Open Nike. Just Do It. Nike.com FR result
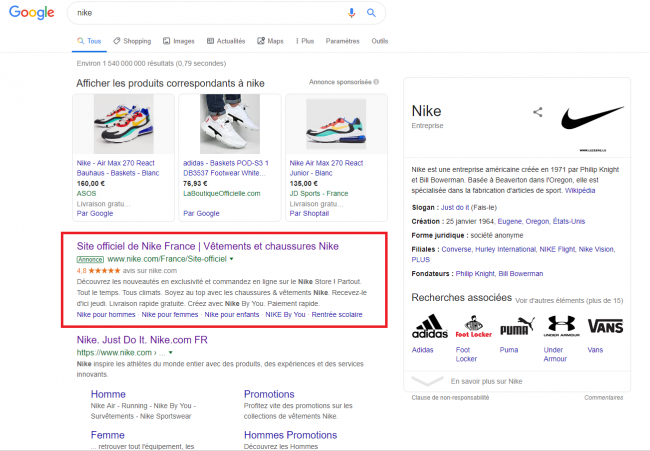The image size is (650, 451). tap(142, 340)
